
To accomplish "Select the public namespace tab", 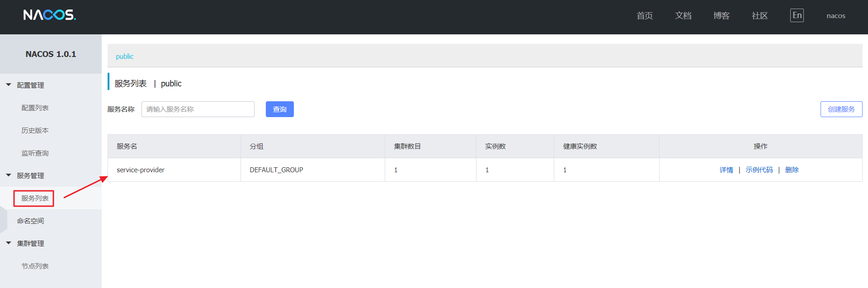I will (124, 56).
